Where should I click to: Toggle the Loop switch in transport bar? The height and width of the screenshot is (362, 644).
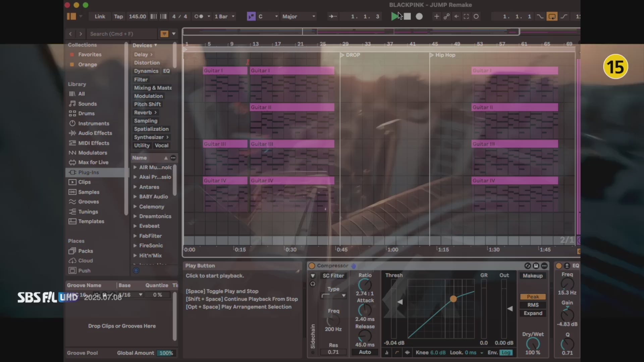click(551, 16)
